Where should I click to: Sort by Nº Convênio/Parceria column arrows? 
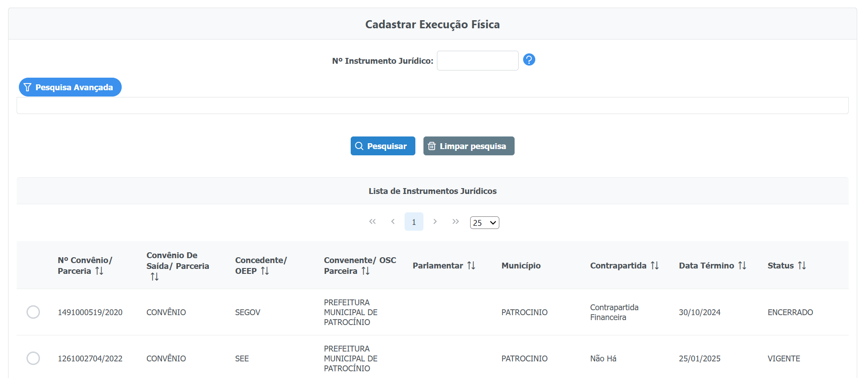pos(99,271)
